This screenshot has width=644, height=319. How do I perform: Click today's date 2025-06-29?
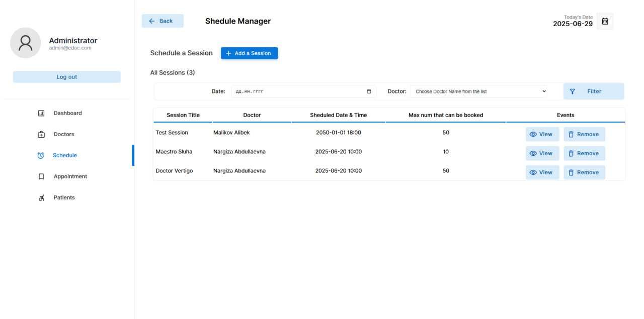coord(573,24)
